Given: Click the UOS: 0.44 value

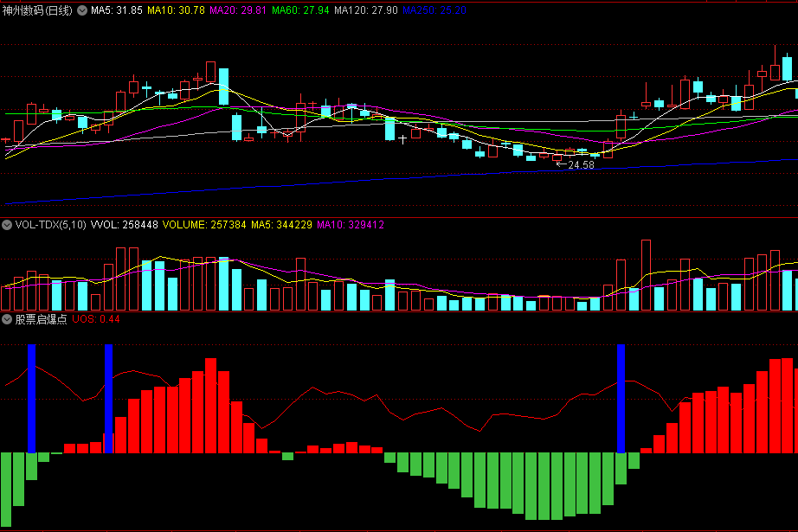Looking at the screenshot, I should pos(96,319).
